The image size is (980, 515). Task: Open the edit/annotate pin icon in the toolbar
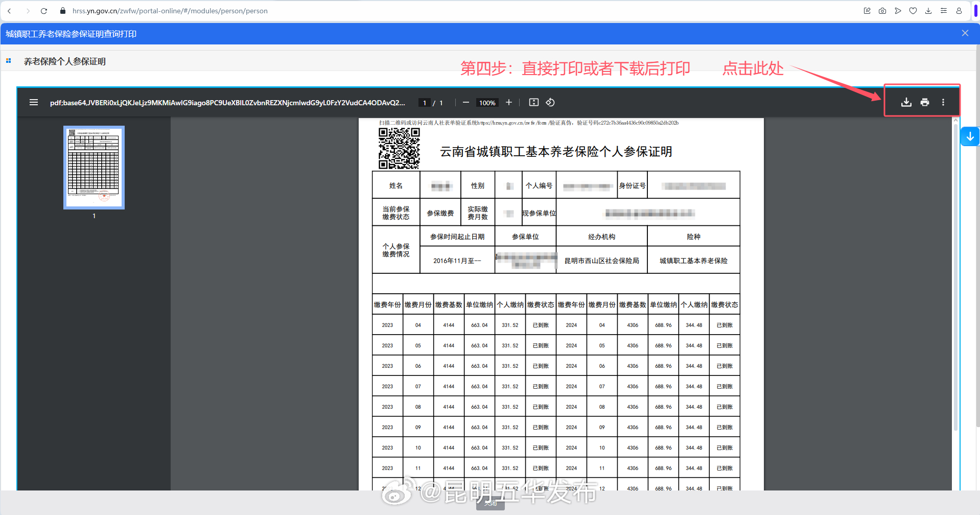coord(867,10)
